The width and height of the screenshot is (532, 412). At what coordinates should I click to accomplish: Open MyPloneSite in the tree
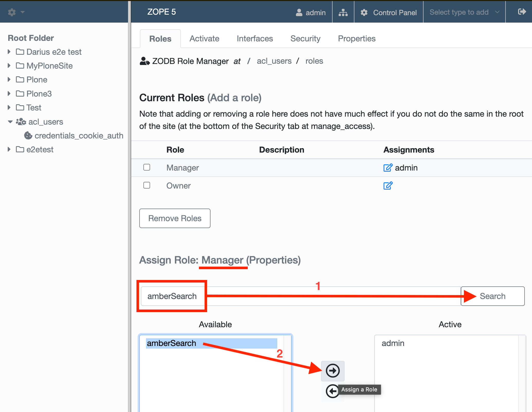click(50, 66)
